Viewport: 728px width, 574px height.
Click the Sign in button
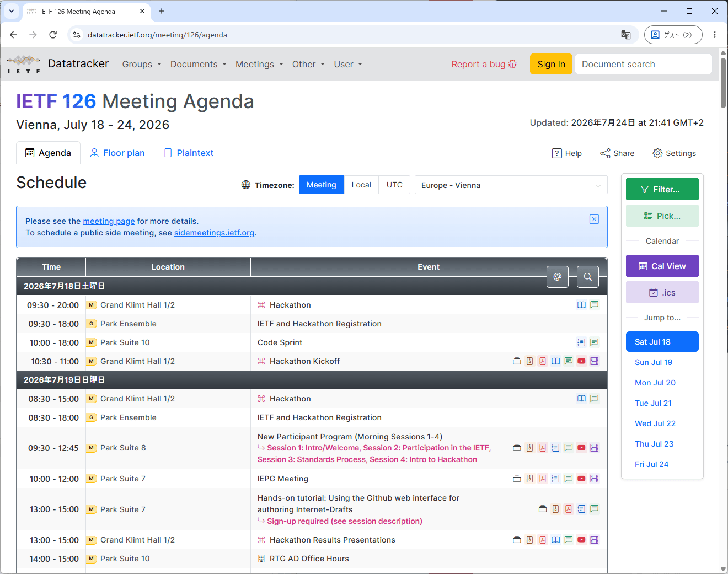coord(552,64)
